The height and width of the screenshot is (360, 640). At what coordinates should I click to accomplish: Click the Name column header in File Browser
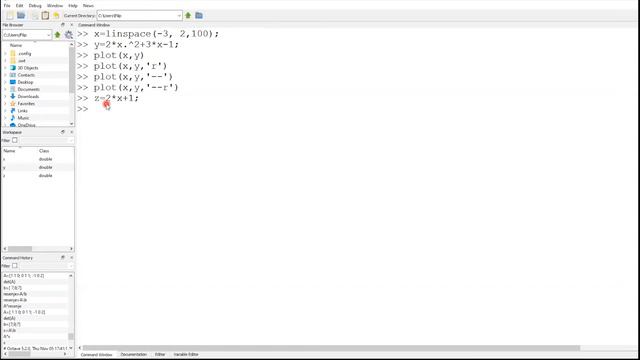(x=16, y=45)
